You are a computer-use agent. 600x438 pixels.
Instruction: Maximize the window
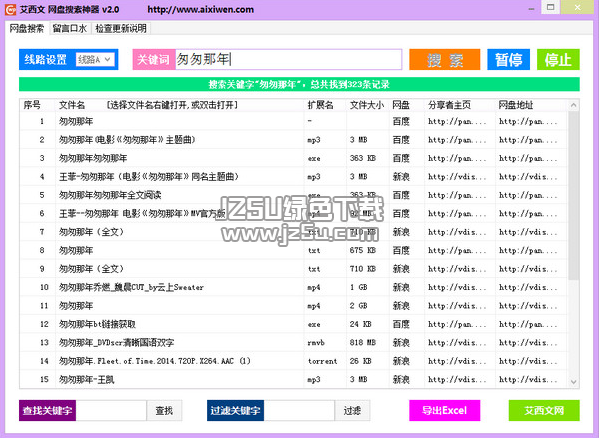tap(551, 7)
